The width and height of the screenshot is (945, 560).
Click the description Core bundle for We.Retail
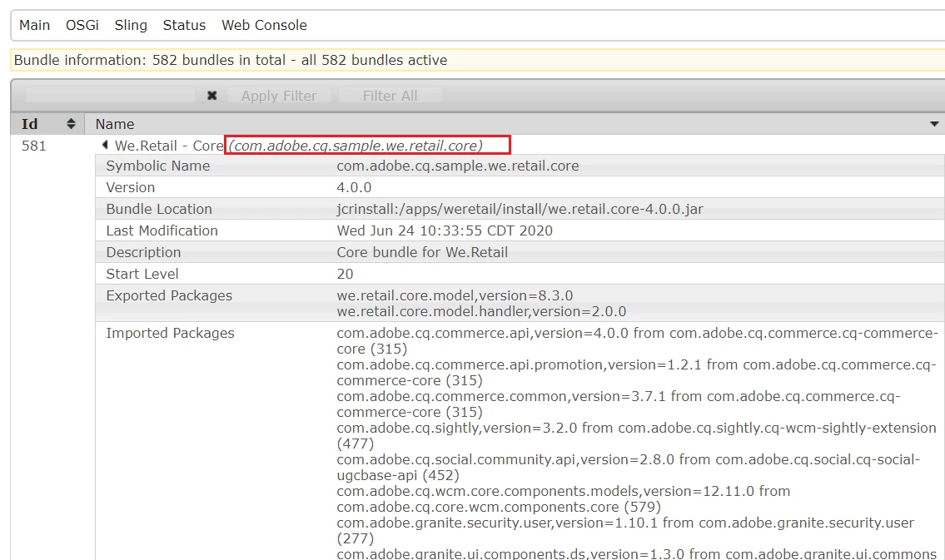[x=422, y=252]
